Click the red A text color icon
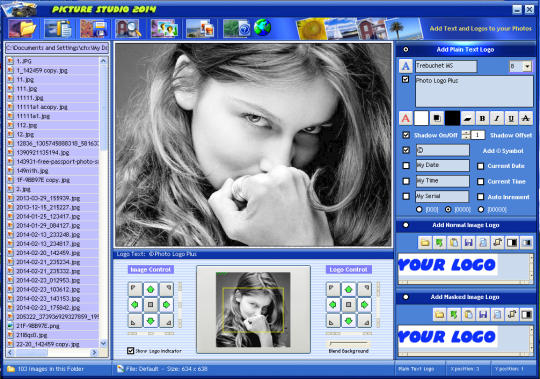Image resolution: width=540 pixels, height=379 pixels. 406,118
